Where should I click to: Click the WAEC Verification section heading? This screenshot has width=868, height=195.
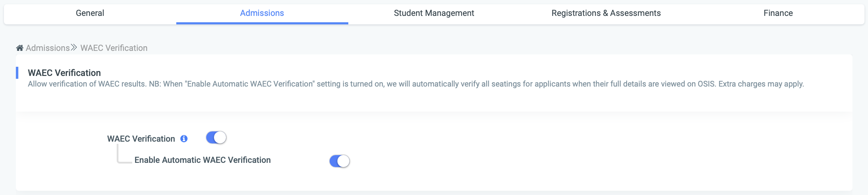pos(64,73)
